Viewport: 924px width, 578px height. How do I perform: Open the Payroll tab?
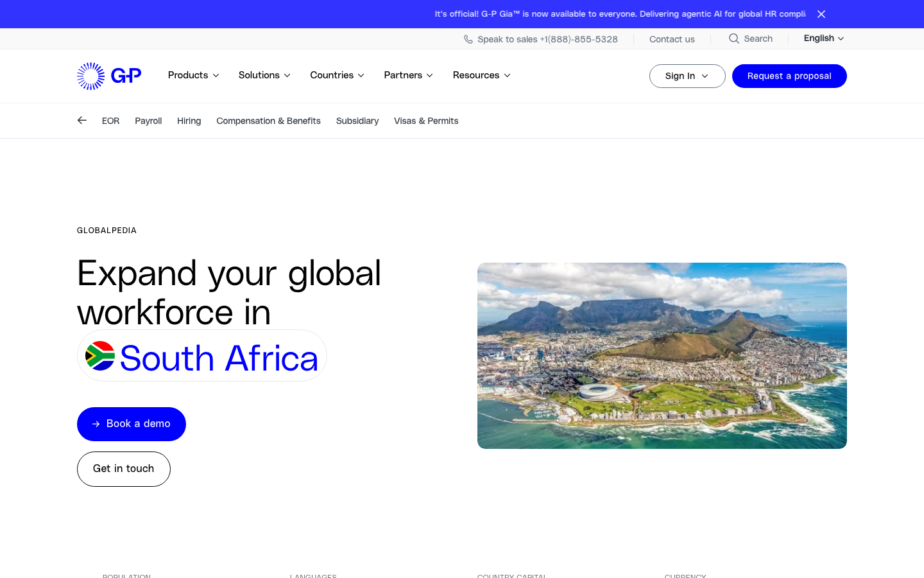pyautogui.click(x=148, y=121)
